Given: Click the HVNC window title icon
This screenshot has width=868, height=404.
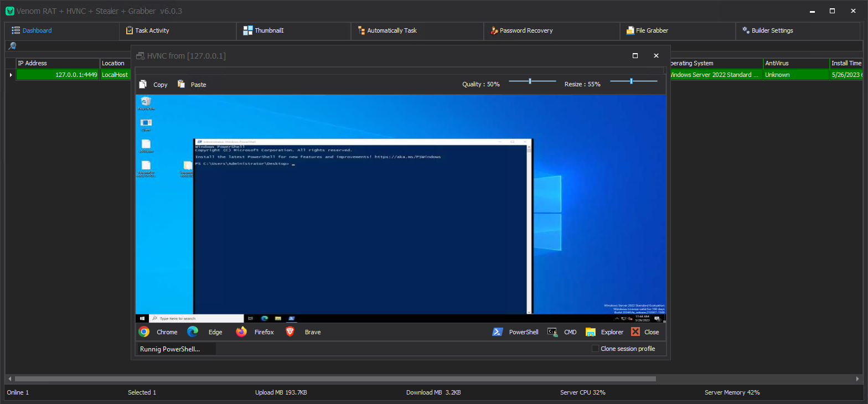Looking at the screenshot, I should coord(140,56).
